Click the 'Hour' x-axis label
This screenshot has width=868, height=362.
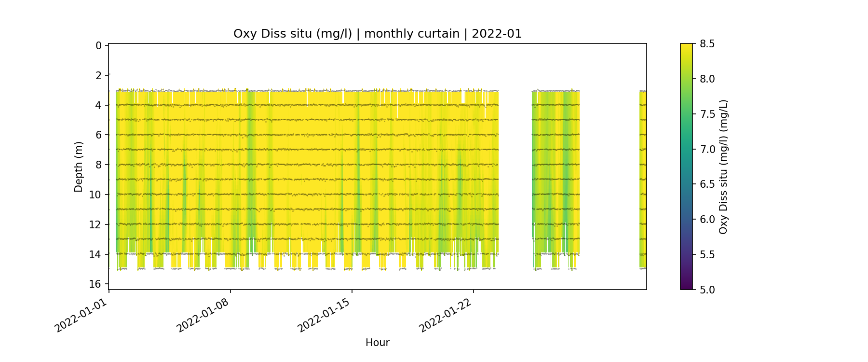377,343
